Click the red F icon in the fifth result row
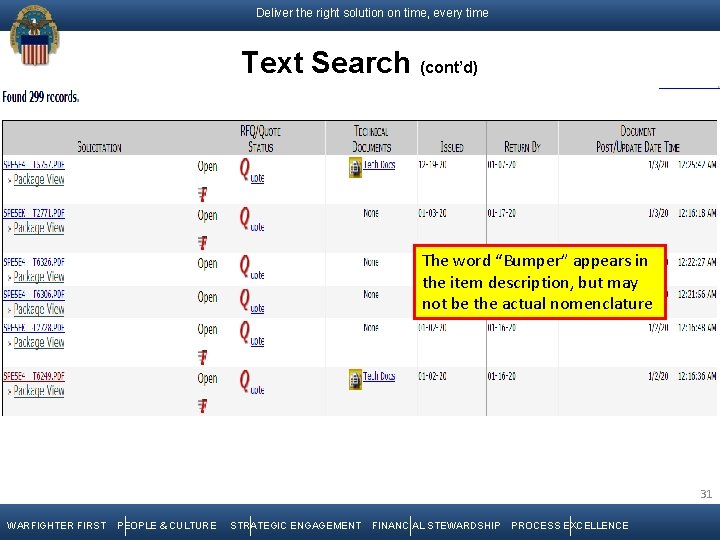The width and height of the screenshot is (720, 540). pyautogui.click(x=202, y=357)
